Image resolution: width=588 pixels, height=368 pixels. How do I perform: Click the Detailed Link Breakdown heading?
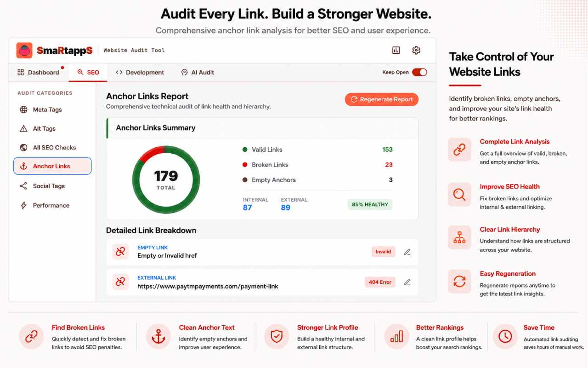click(151, 230)
